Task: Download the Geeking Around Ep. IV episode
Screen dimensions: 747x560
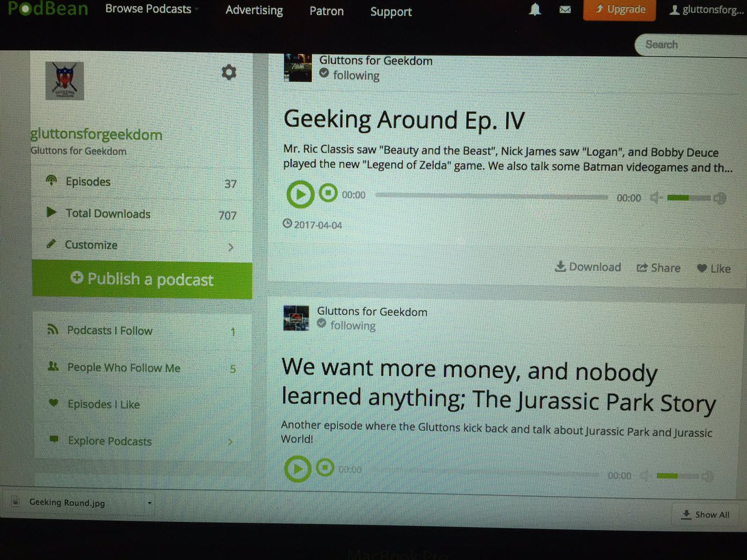Action: (x=588, y=267)
